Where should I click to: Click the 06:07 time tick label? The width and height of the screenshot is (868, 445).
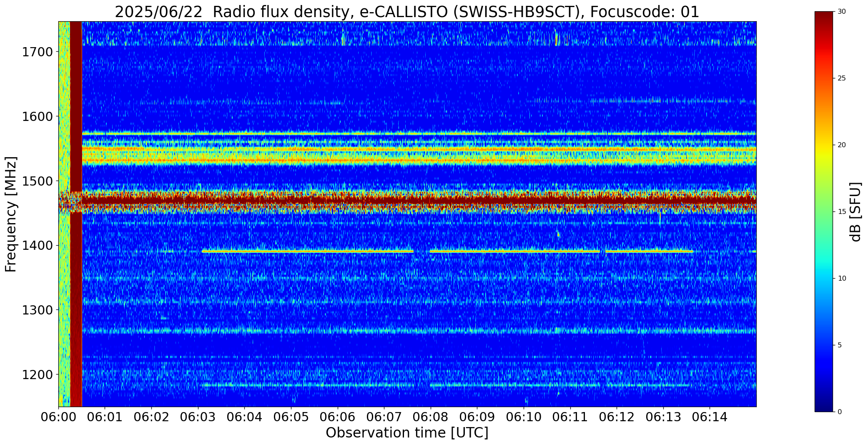point(384,417)
